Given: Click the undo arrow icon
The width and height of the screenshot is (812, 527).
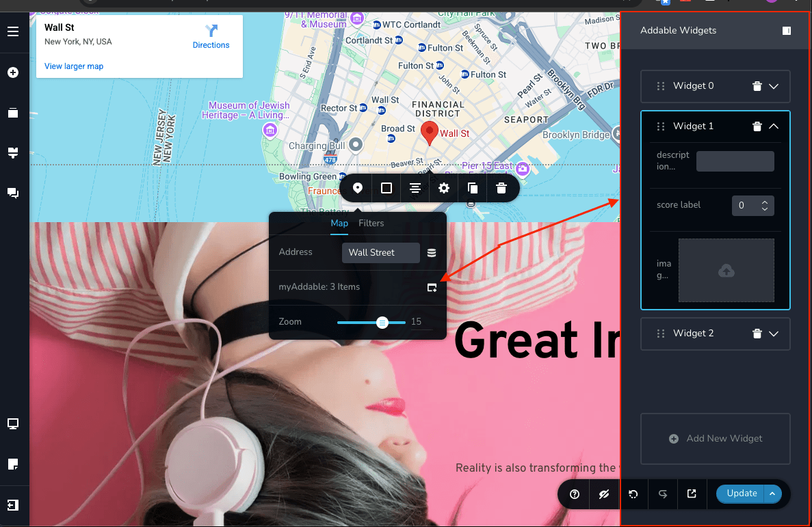Looking at the screenshot, I should tap(633, 494).
